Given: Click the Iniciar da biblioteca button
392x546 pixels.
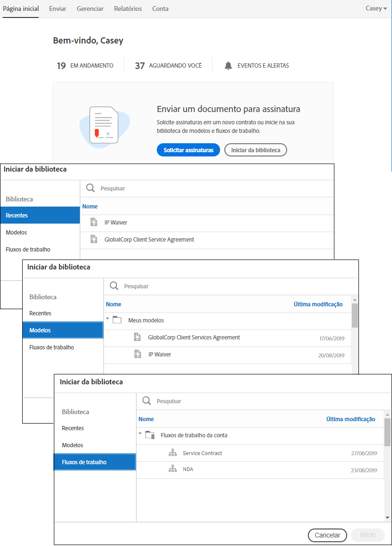Looking at the screenshot, I should coord(256,150).
